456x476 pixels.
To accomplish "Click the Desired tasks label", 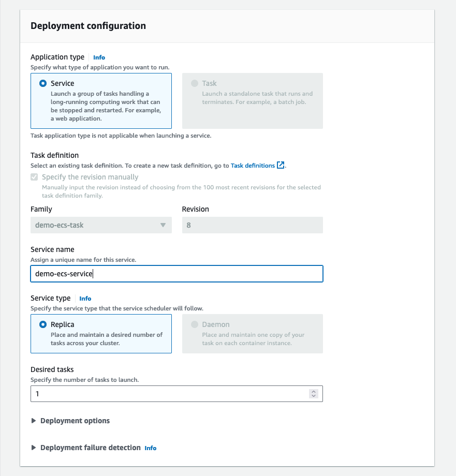I will tap(52, 369).
